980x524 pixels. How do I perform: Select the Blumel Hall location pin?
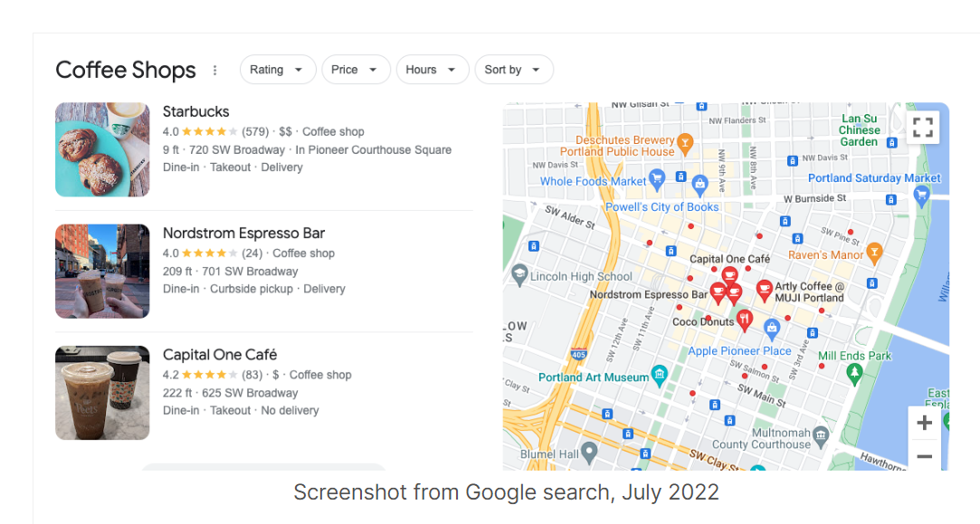click(589, 453)
